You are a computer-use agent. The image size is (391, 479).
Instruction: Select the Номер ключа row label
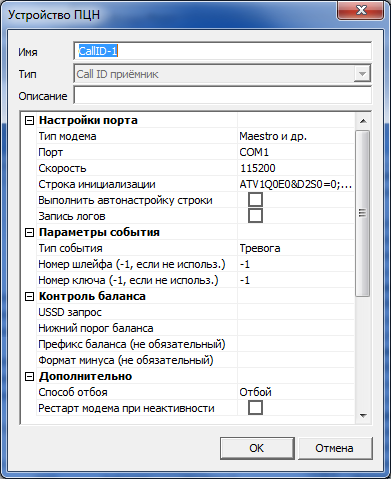128,280
